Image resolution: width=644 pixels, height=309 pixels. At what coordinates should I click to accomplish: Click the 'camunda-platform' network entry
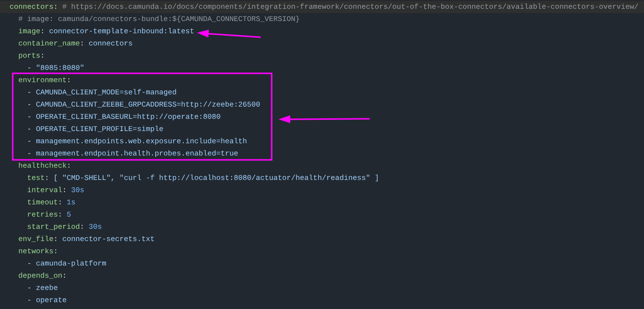71,264
